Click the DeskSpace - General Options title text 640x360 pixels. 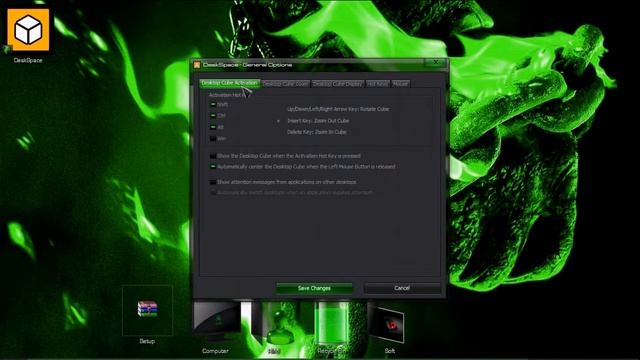click(x=247, y=65)
